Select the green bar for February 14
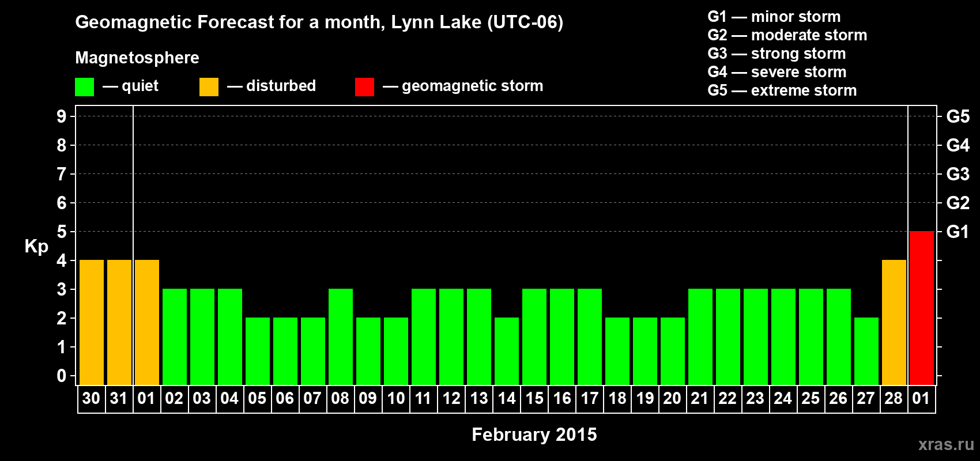The image size is (980, 461). [x=507, y=351]
